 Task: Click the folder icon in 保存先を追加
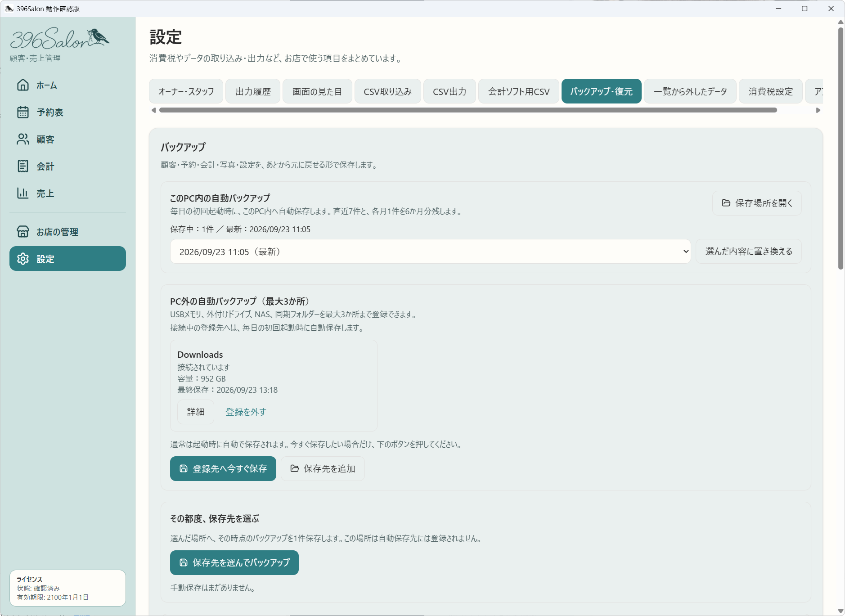click(x=295, y=468)
